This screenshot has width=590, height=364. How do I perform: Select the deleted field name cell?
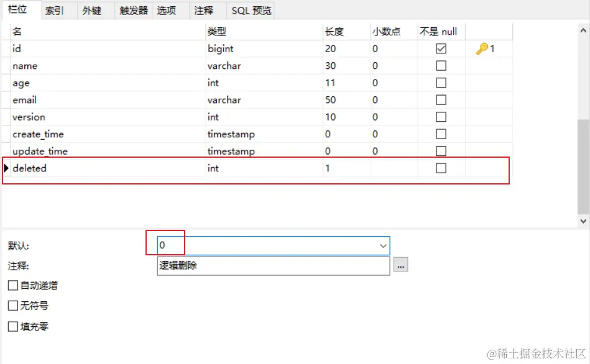click(x=108, y=168)
